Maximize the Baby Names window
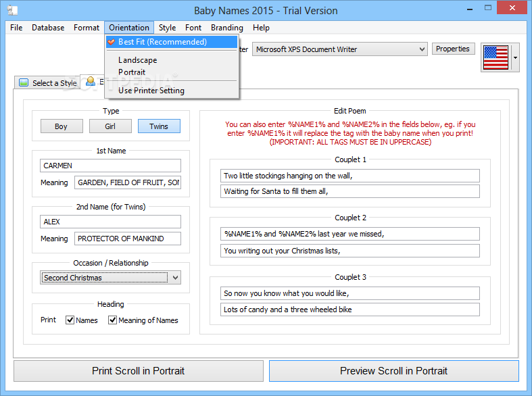Screen dimensions: 532x396 (x=488, y=8)
